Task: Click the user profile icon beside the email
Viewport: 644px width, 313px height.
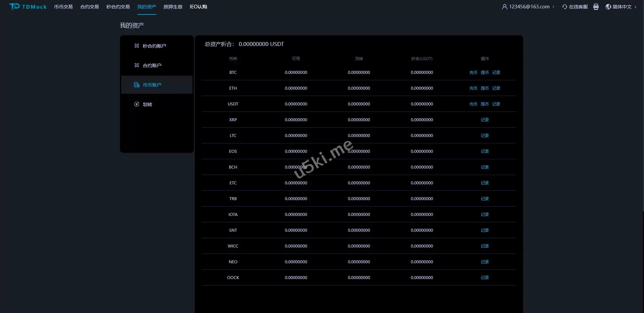Action: coord(504,7)
